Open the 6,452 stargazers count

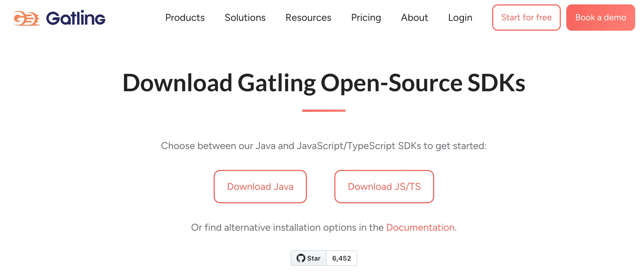point(341,258)
